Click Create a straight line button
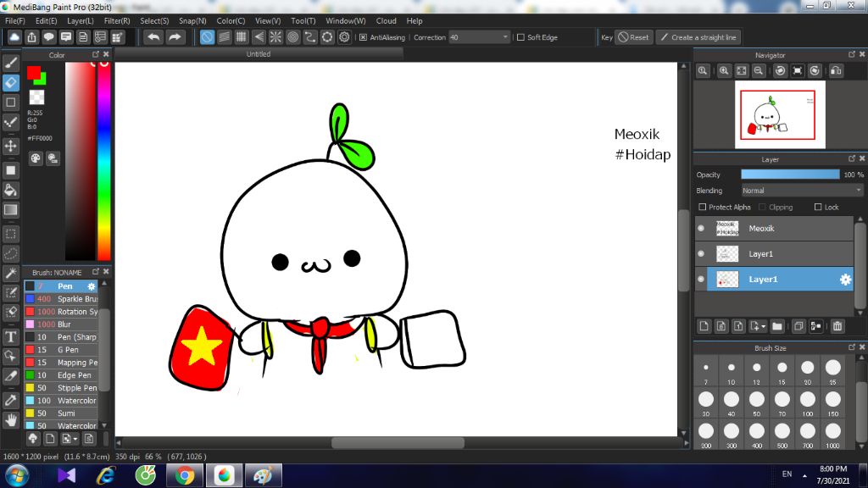Image resolution: width=868 pixels, height=488 pixels. click(698, 37)
